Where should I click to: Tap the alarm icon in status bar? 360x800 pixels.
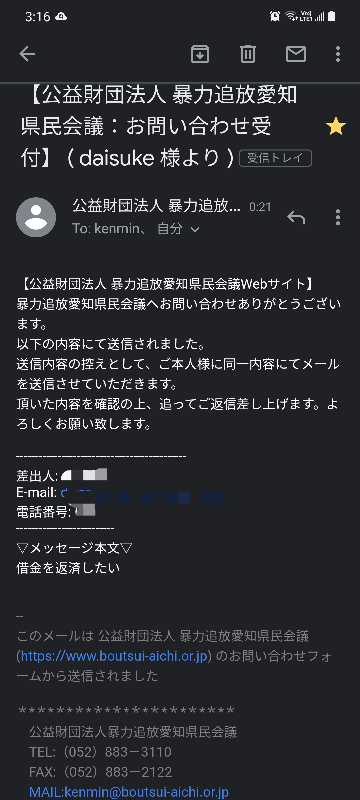click(x=275, y=16)
